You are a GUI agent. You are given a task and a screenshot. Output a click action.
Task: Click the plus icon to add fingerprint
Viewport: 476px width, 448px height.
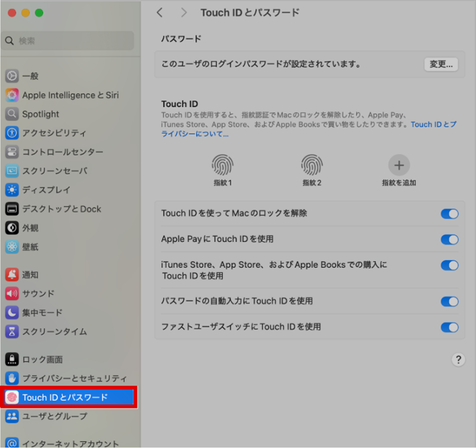click(x=399, y=165)
